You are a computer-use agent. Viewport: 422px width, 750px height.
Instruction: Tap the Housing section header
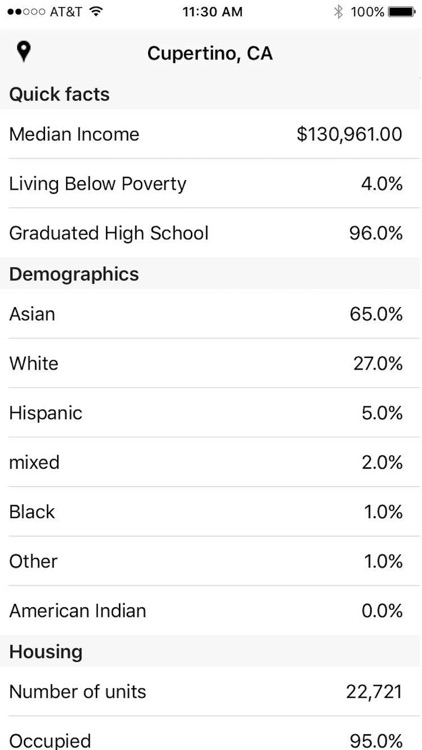tap(211, 651)
